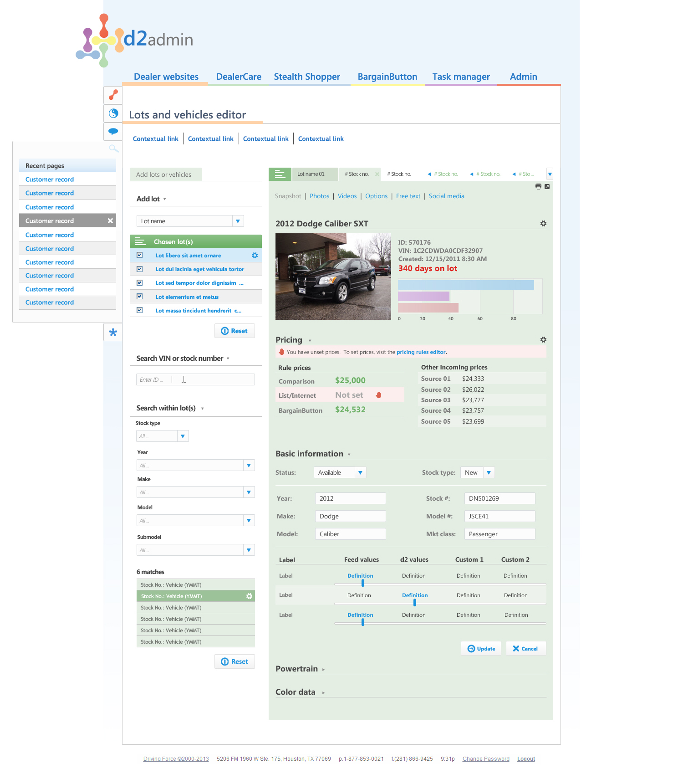Open the Make filter dropdown
The width and height of the screenshot is (683, 784).
(249, 492)
